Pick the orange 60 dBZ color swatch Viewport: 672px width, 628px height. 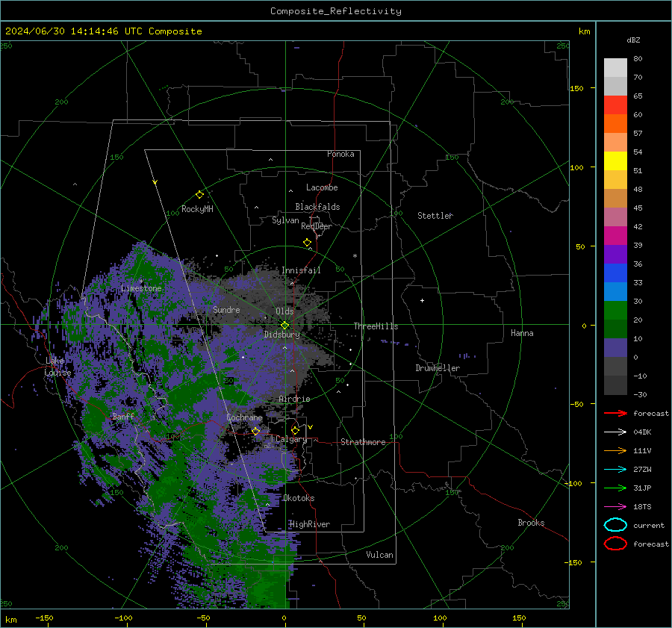(x=615, y=123)
